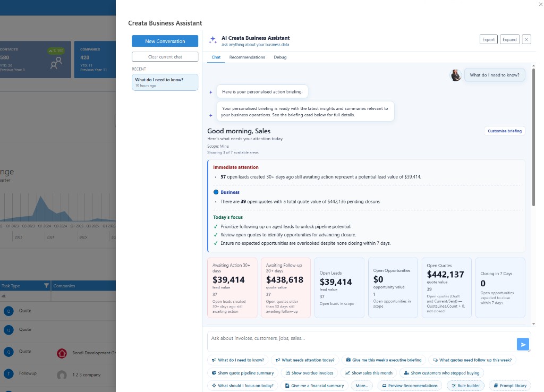Image resolution: width=544 pixels, height=392 pixels.
Task: Select 'Give me this week's executive briefing'
Action: click(x=384, y=360)
